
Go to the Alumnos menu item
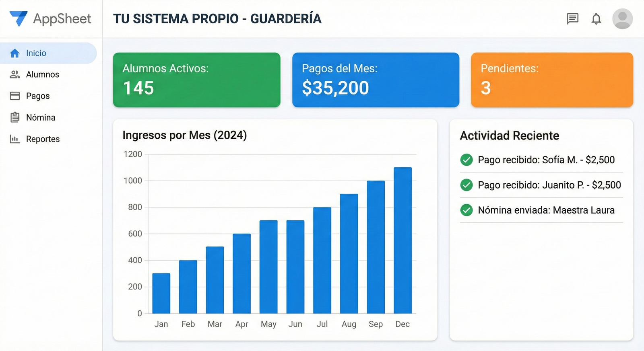click(42, 74)
